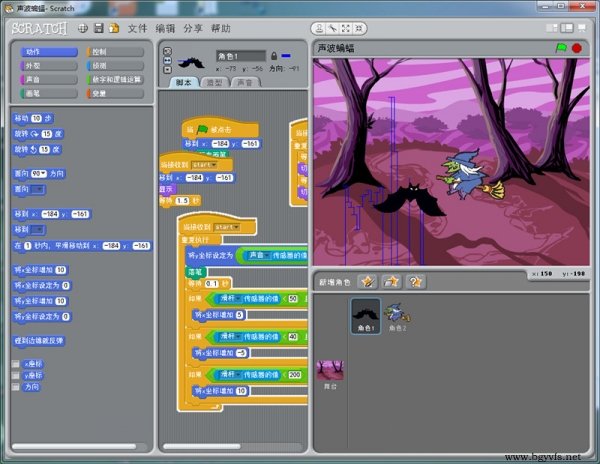600x464 pixels.
Task: Enter presentation mode
Action: (x=582, y=28)
